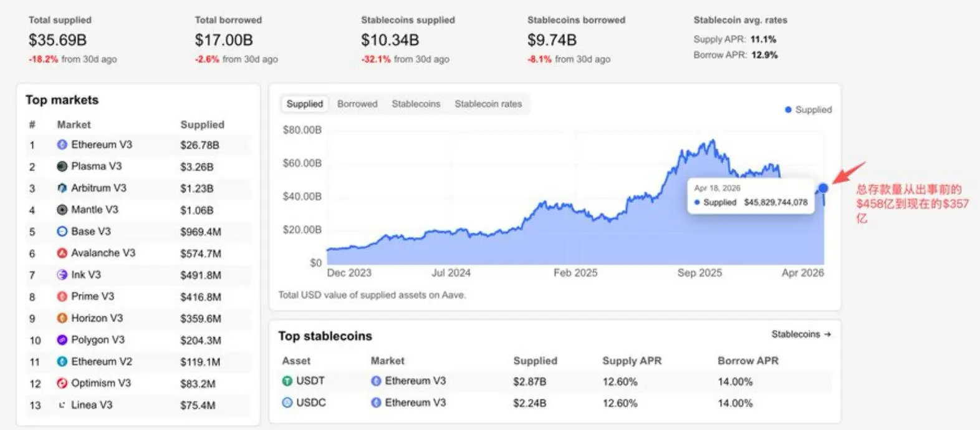The width and height of the screenshot is (980, 430).
Task: Click the Mantle V3 logo icon
Action: (x=62, y=210)
